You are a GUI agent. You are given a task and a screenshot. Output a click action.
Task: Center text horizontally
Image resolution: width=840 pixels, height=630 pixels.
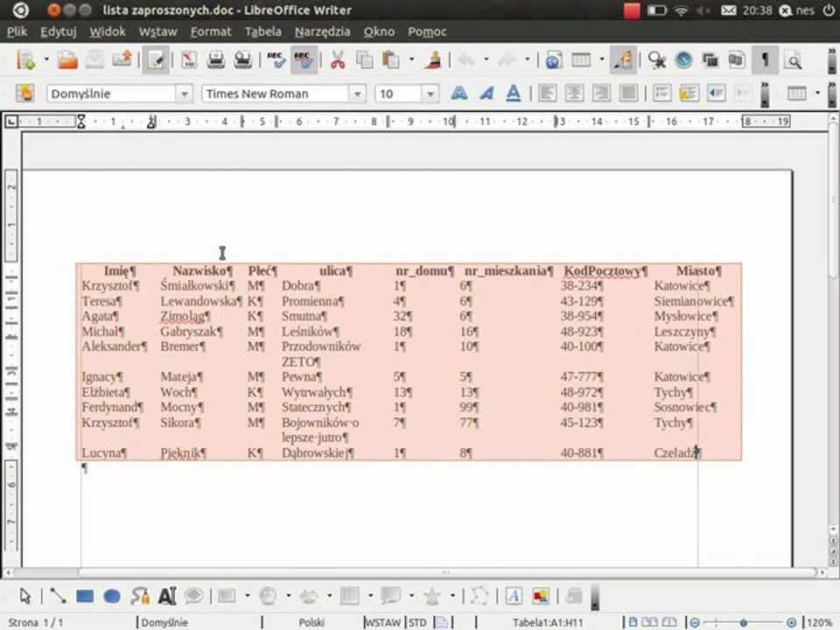[x=574, y=94]
